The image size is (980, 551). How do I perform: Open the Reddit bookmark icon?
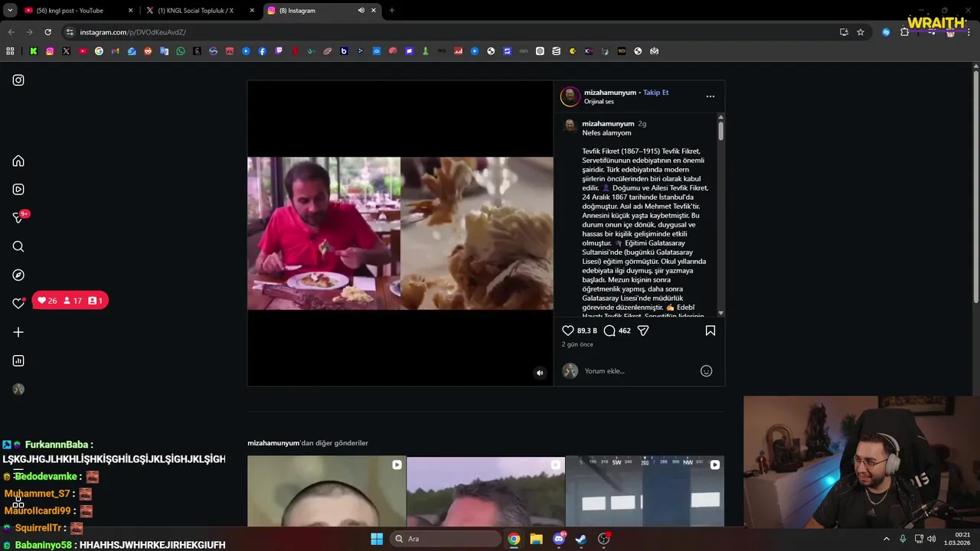pyautogui.click(x=148, y=51)
